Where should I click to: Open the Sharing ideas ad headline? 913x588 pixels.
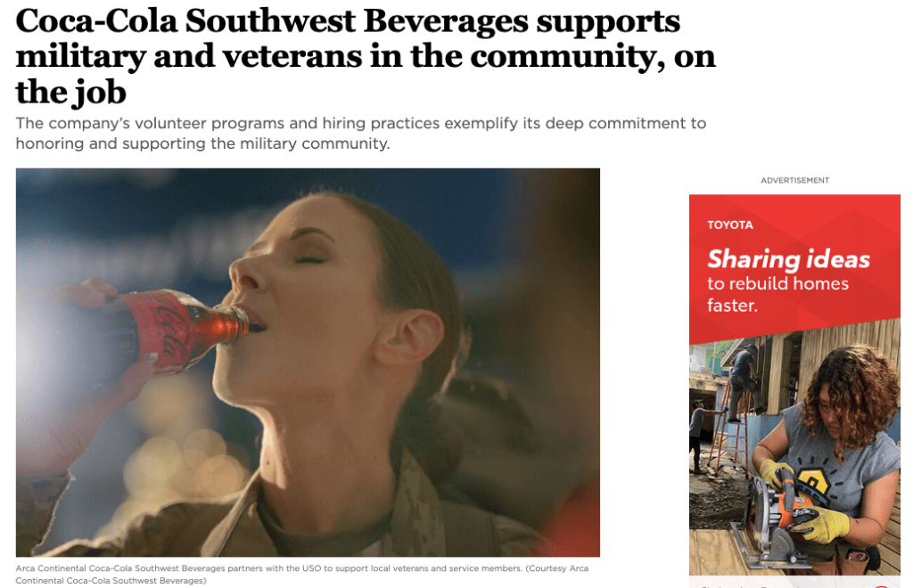coord(788,259)
